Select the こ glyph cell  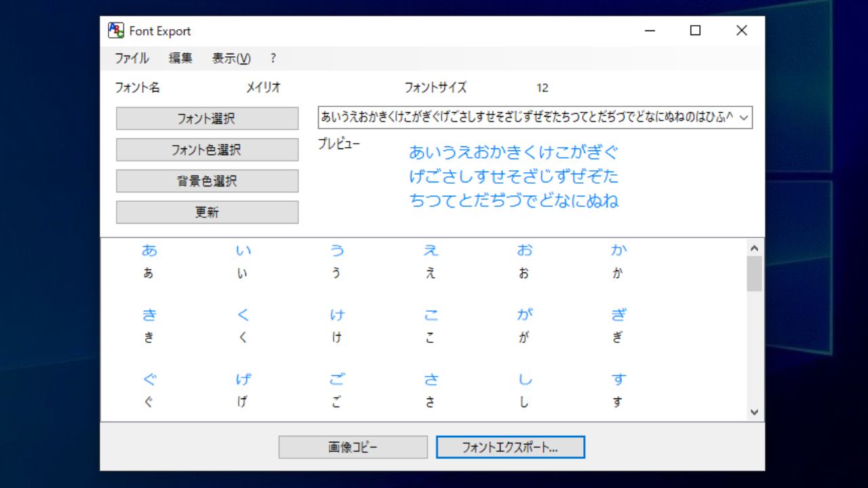point(431,325)
